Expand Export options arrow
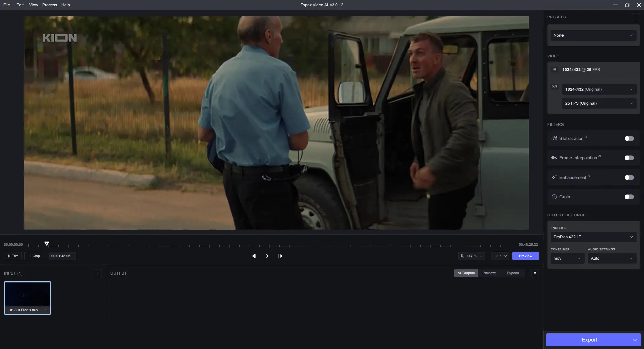 pyautogui.click(x=635, y=340)
